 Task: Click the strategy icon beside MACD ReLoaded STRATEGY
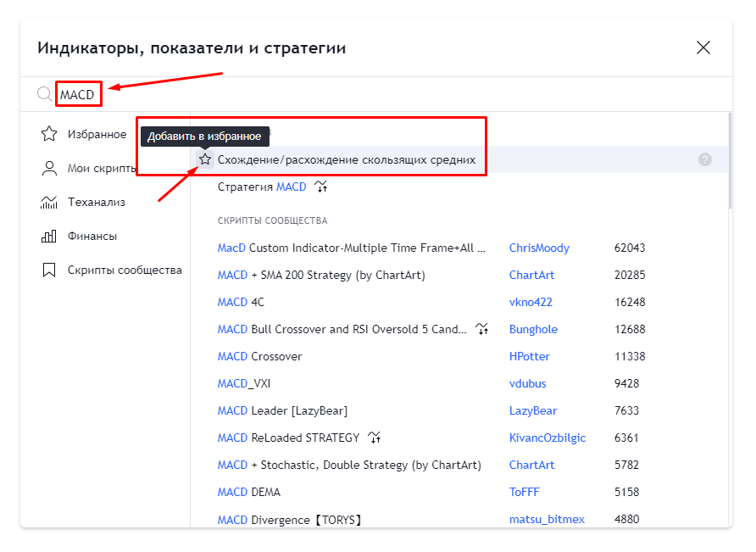(x=374, y=438)
